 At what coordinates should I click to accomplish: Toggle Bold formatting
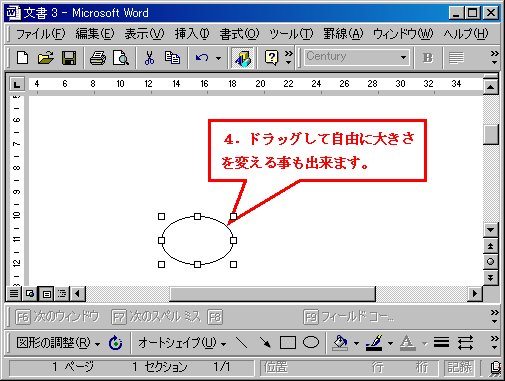tap(428, 58)
